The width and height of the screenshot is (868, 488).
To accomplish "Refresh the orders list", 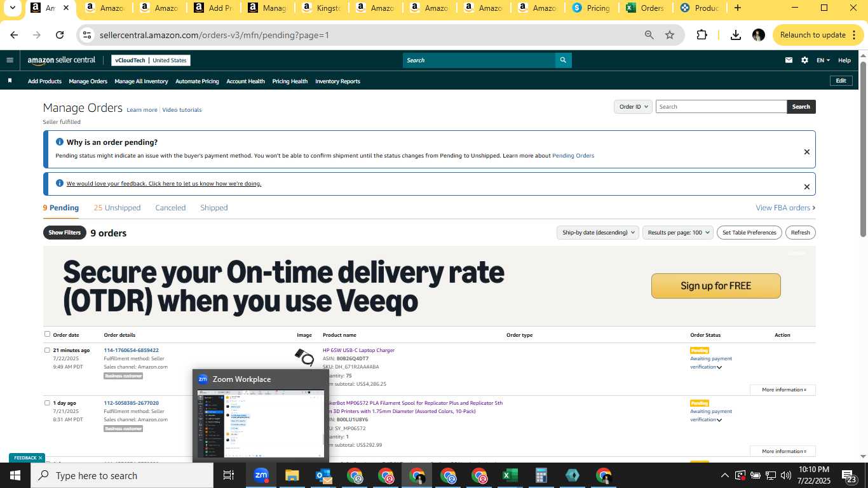I will coord(800,233).
